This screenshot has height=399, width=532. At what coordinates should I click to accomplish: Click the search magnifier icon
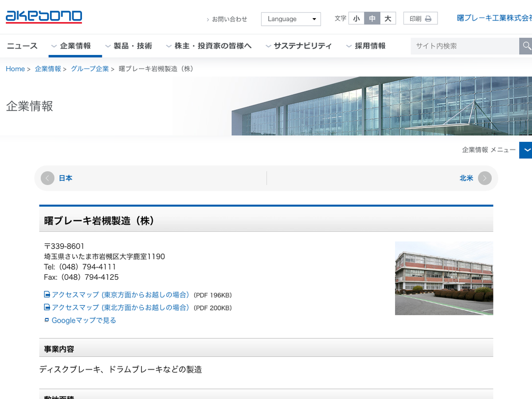[x=526, y=46]
